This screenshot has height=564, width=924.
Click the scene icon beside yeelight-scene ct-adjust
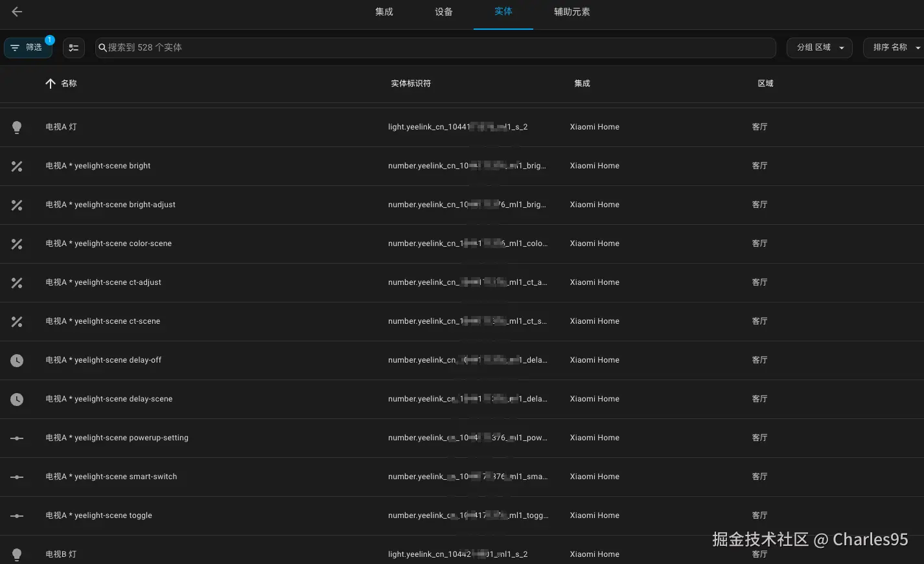coord(17,282)
